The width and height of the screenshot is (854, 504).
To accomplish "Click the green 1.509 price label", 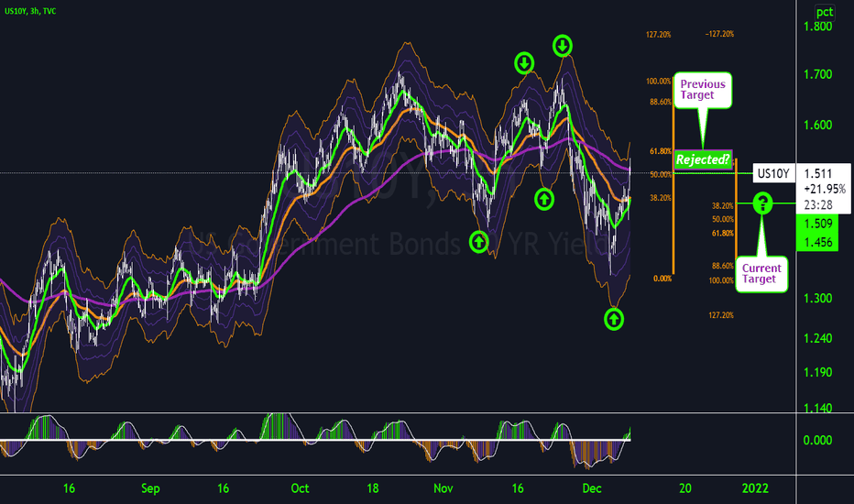I will tap(818, 224).
